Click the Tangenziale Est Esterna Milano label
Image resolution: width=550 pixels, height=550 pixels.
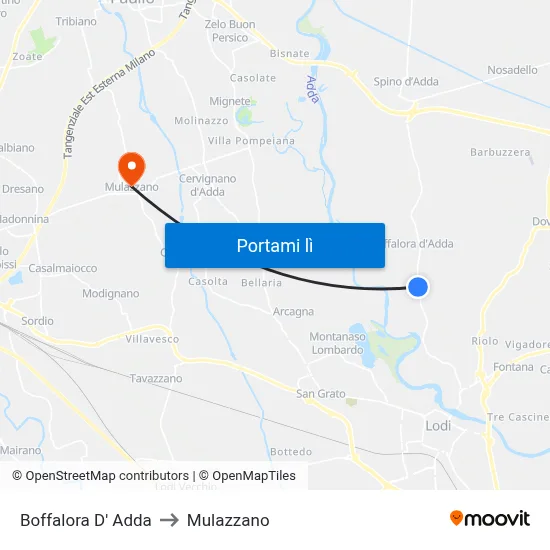(109, 104)
